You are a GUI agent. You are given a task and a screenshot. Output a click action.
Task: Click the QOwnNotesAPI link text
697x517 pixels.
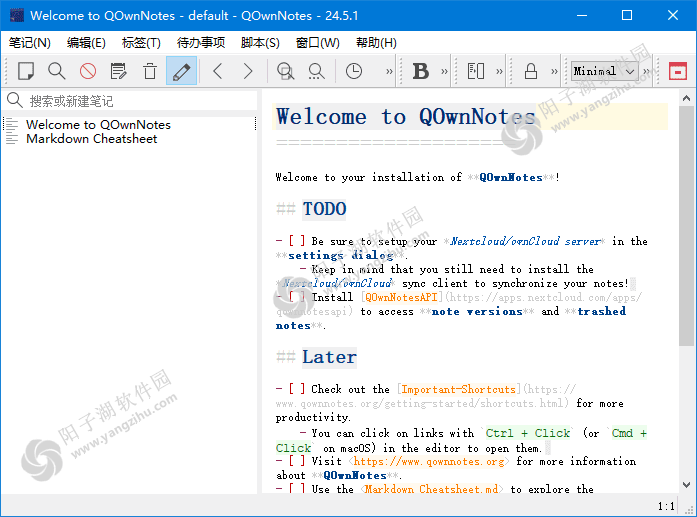coord(401,297)
